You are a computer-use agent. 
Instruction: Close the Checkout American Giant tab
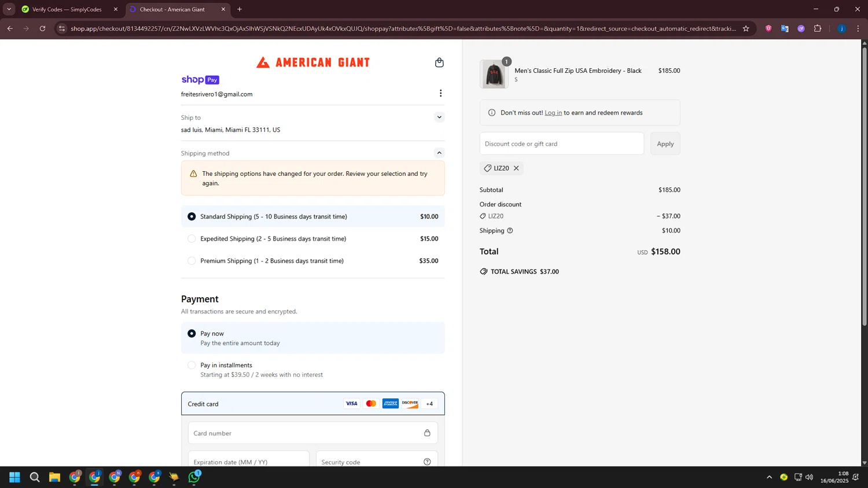click(223, 9)
